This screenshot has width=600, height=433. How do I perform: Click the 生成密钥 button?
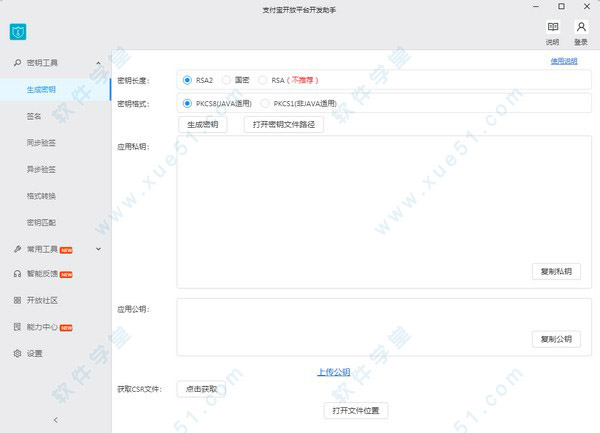[x=203, y=125]
